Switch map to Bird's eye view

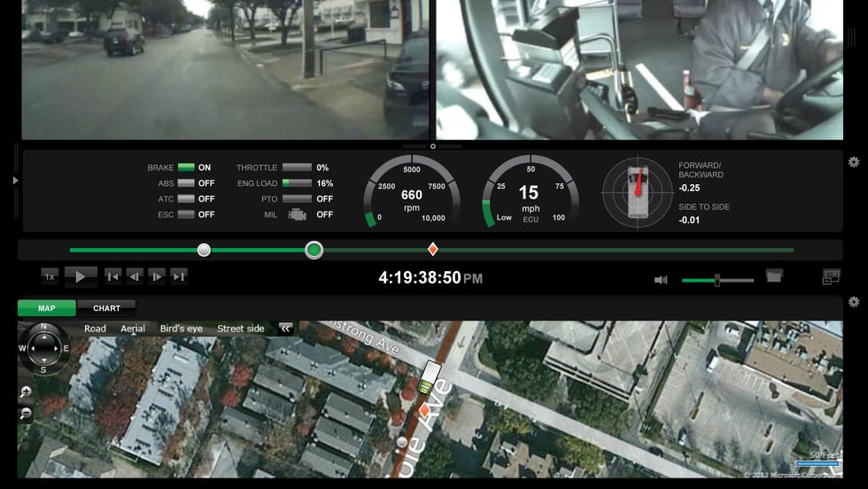pyautogui.click(x=181, y=329)
